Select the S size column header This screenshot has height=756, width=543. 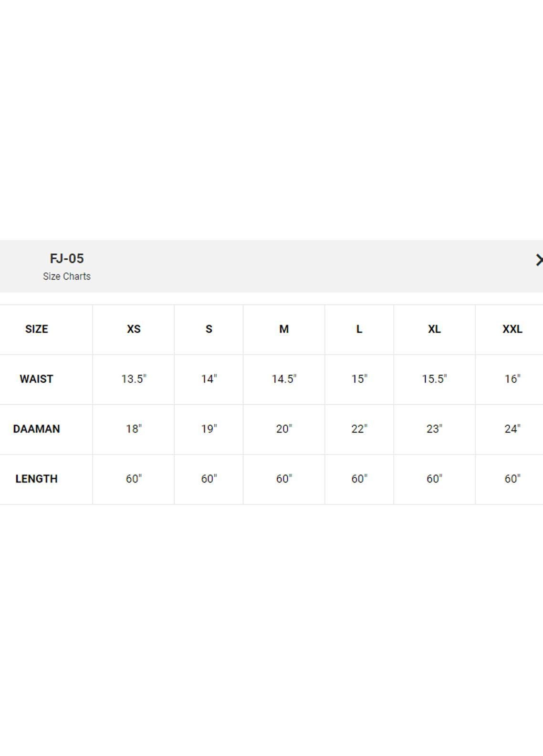[x=209, y=329]
